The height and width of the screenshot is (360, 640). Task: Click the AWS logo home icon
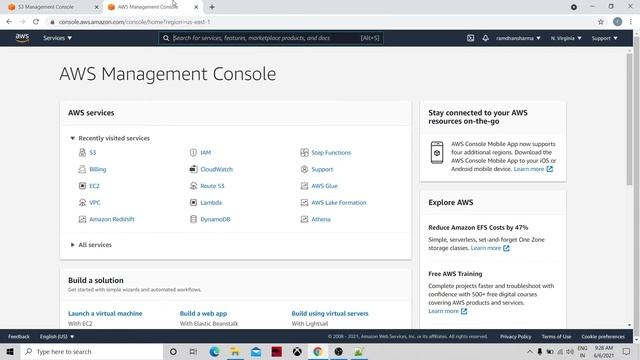click(x=22, y=38)
